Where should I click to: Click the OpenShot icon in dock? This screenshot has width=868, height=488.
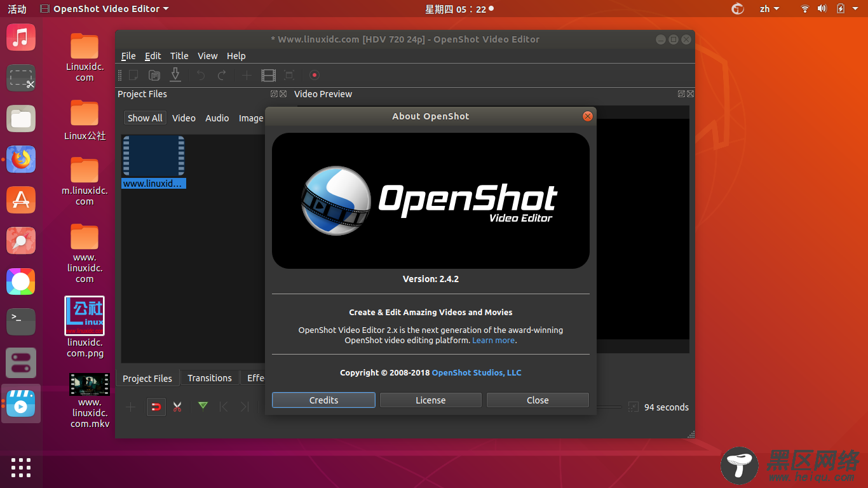tap(21, 403)
